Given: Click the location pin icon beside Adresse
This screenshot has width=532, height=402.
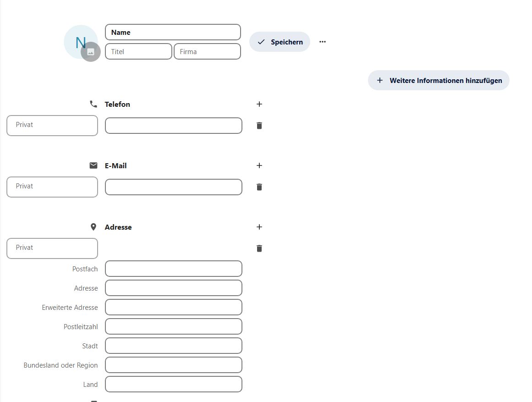Looking at the screenshot, I should point(93,227).
